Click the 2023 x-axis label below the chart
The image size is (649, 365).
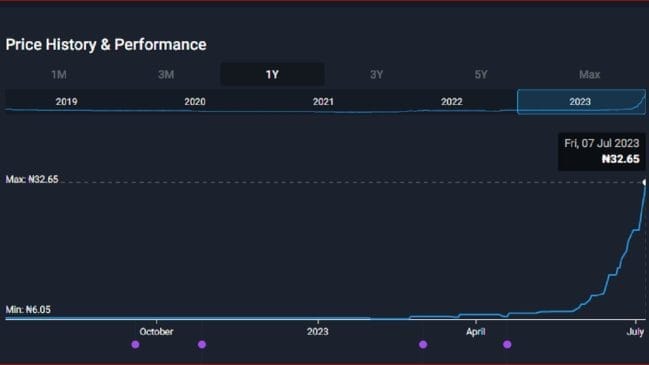click(x=317, y=331)
